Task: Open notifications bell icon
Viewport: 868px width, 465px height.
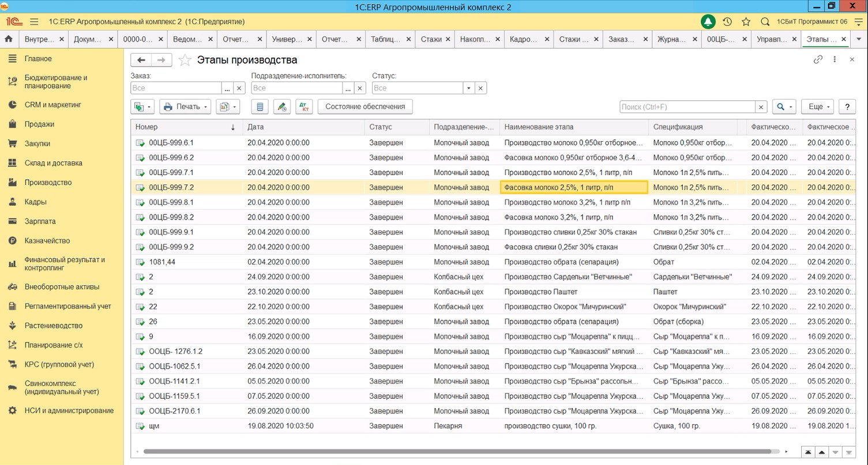Action: (708, 21)
